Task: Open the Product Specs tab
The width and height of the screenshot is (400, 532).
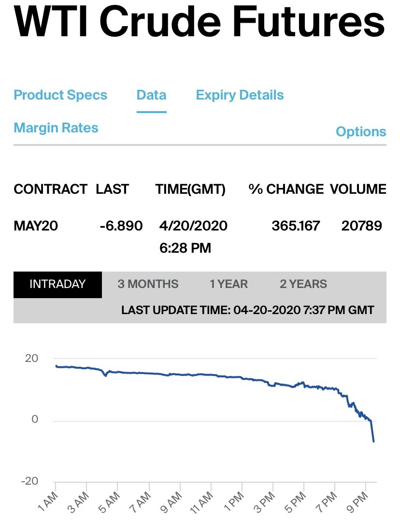Action: click(60, 95)
